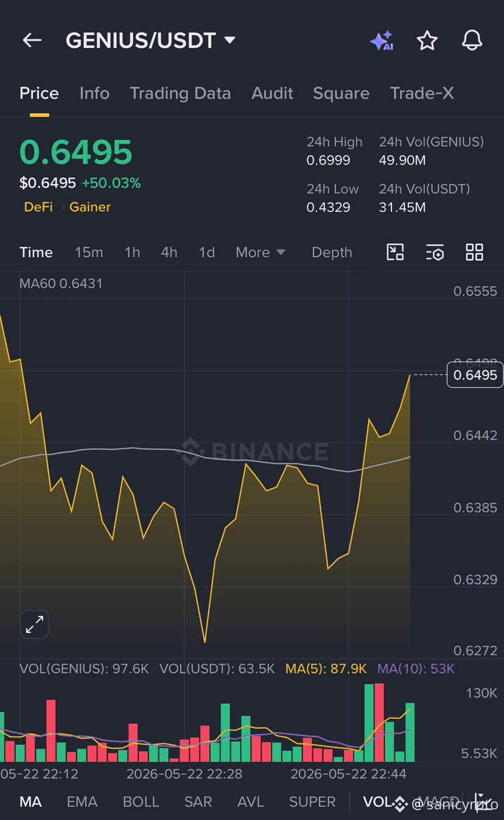This screenshot has height=820, width=504.
Task: Switch to the Info tab
Action: [x=94, y=93]
